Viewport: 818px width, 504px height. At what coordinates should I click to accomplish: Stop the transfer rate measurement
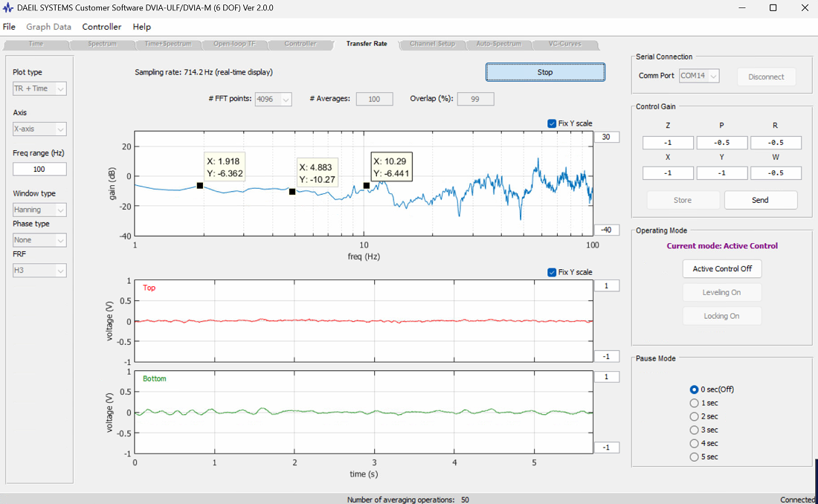pos(545,73)
